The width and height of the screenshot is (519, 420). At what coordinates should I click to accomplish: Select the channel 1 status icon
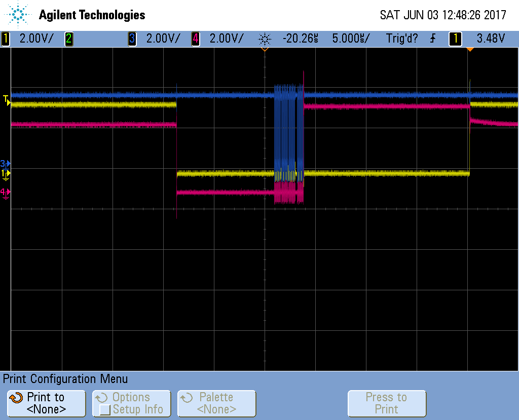click(5, 39)
